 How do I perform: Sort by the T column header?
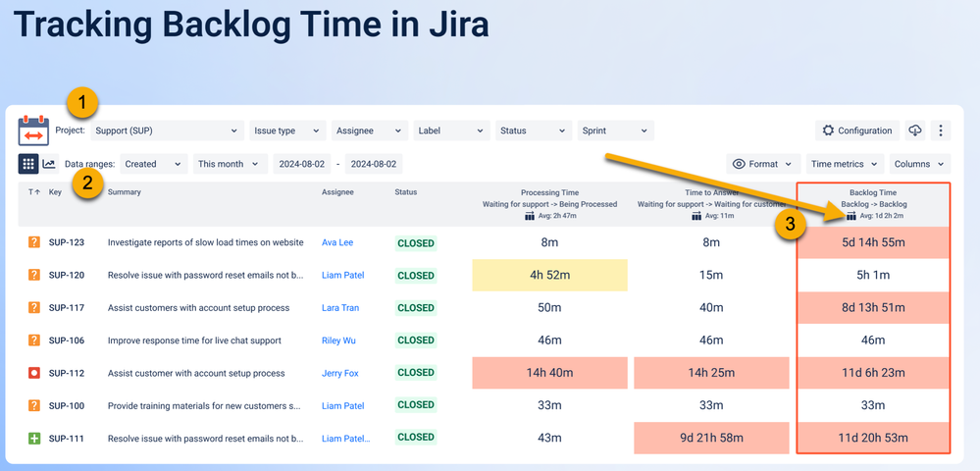33,192
